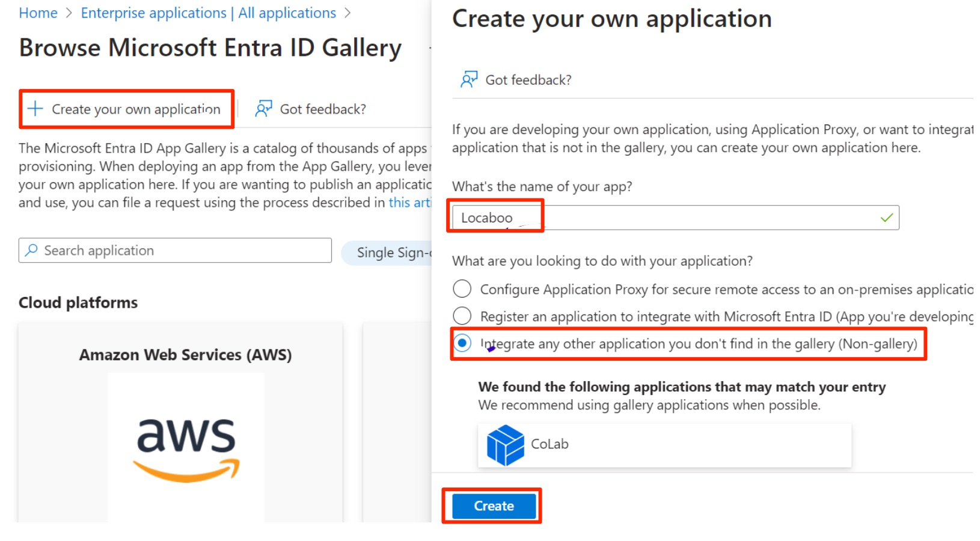The width and height of the screenshot is (980, 541).
Task: Click 'We recommend using gallery applications' text
Action: pyautogui.click(x=649, y=405)
